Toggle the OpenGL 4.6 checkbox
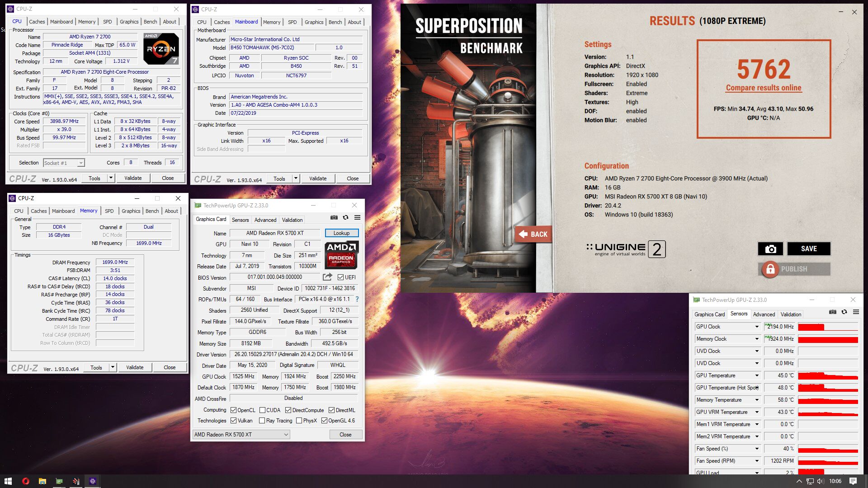Screen dimensions: 868x488 coord(324,421)
